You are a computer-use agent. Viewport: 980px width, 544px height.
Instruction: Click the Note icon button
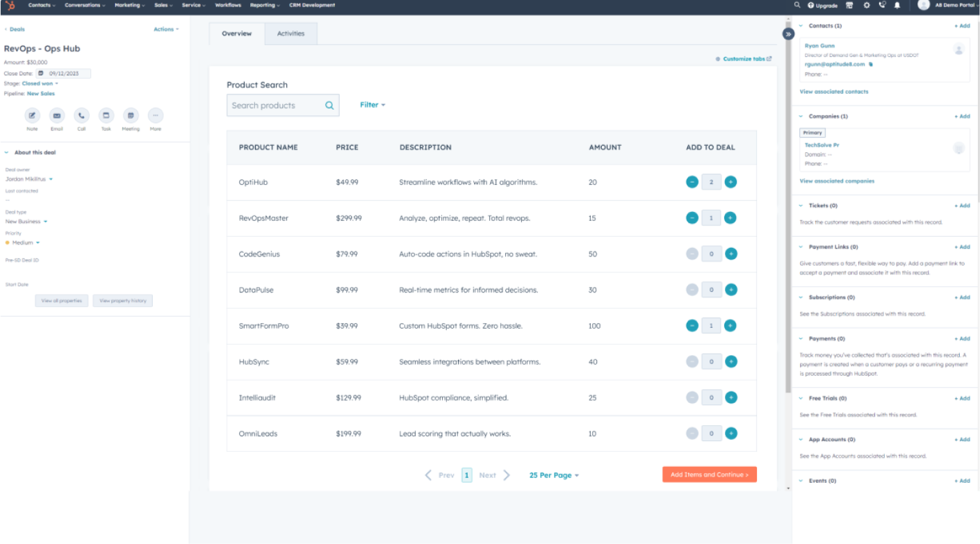[32, 115]
